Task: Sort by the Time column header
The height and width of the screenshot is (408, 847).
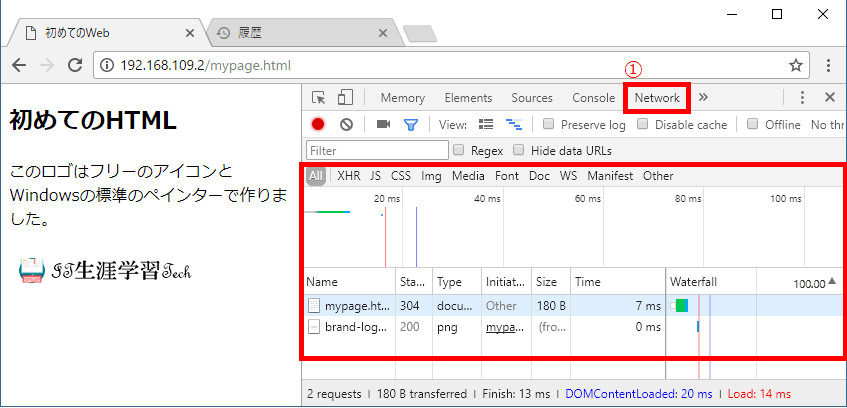Action: coord(617,282)
